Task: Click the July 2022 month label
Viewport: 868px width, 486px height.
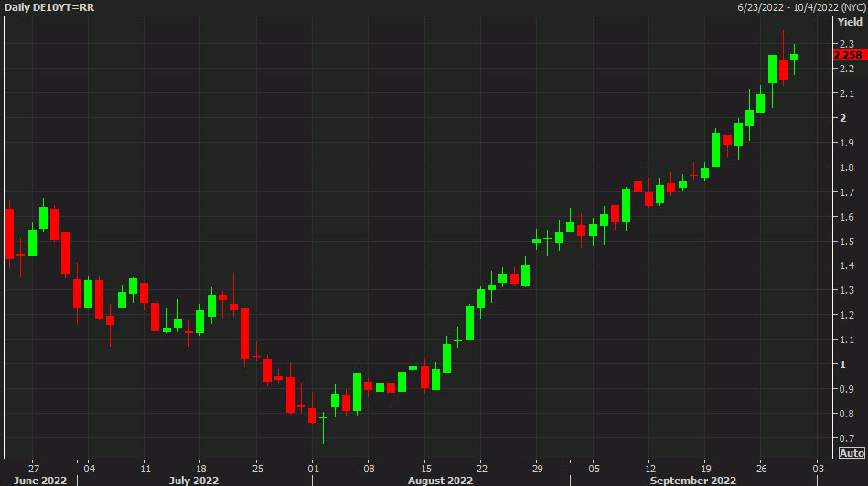Action: (194, 481)
